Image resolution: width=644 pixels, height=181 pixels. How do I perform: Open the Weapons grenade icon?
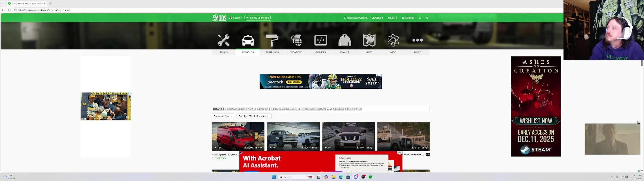coord(296,40)
